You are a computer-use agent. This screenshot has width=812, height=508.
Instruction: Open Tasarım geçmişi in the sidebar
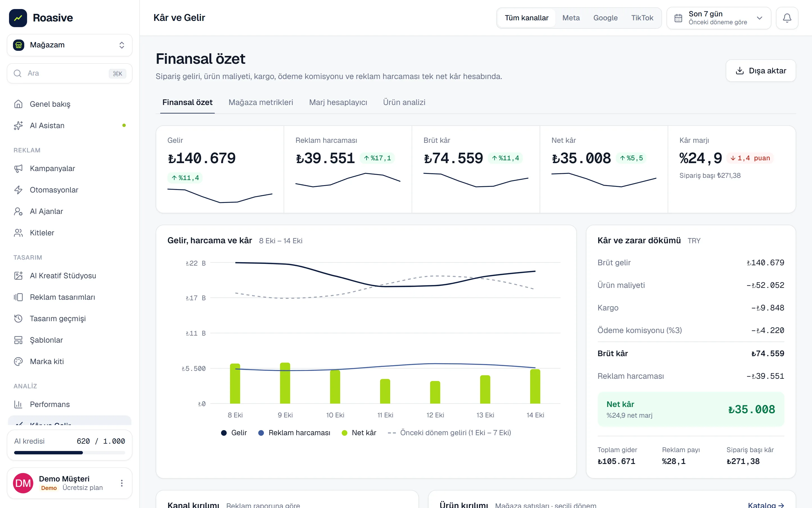69,319
